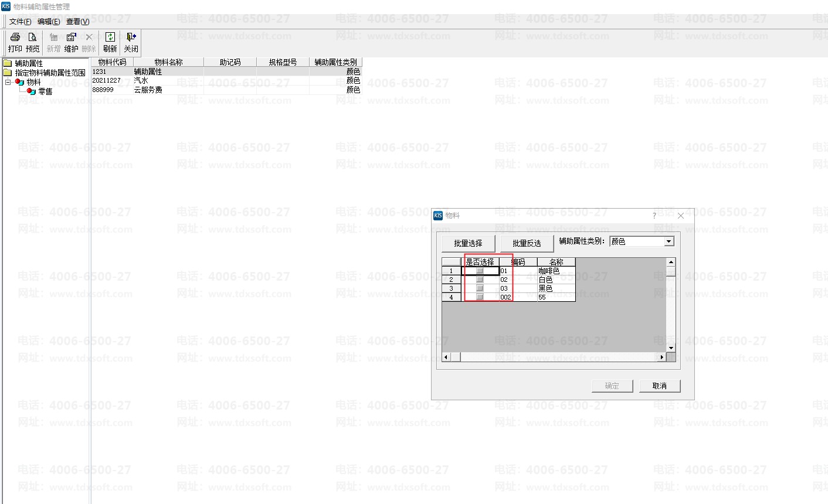Select material code 888999

113,90
